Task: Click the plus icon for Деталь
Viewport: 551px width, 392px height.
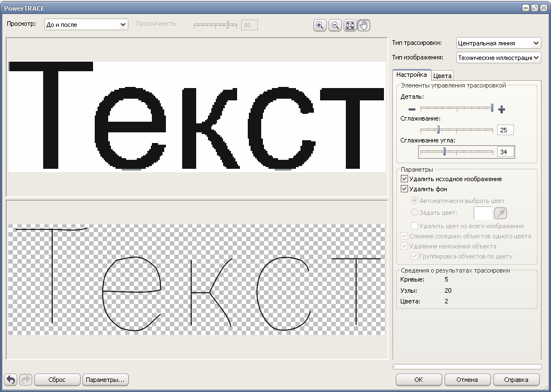Action: pyautogui.click(x=502, y=109)
